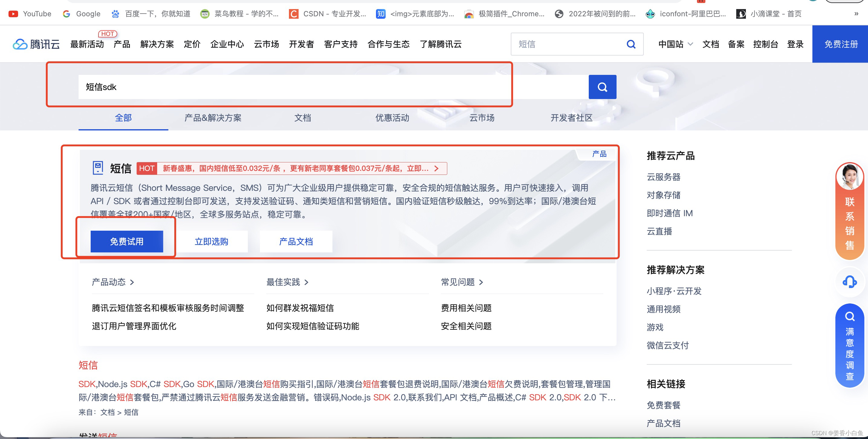The height and width of the screenshot is (439, 868).
Task: Switch to the 产品&解决方案 tab
Action: [x=213, y=118]
